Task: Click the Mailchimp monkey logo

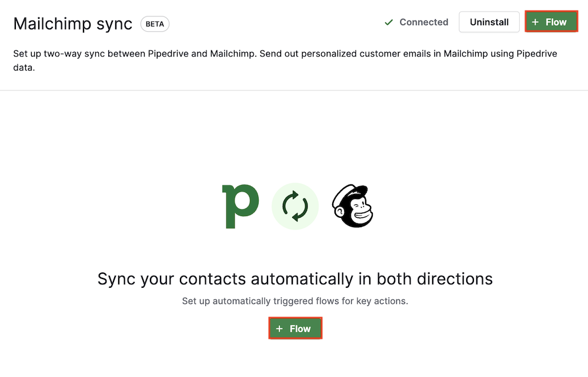Action: coord(352,206)
